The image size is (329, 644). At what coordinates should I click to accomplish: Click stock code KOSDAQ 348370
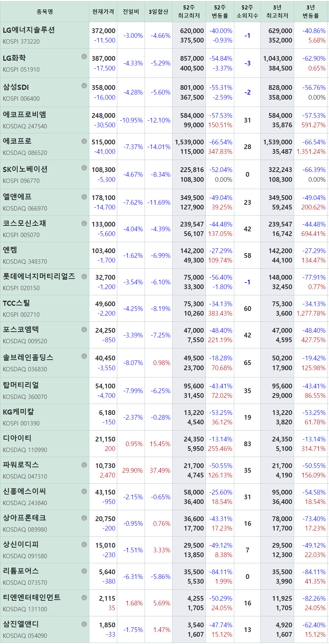(25, 261)
